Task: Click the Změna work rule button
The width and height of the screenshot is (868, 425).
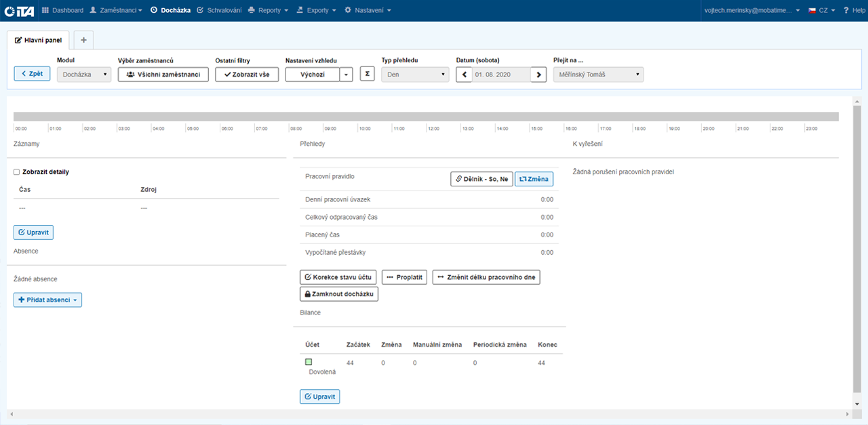Action: [534, 179]
